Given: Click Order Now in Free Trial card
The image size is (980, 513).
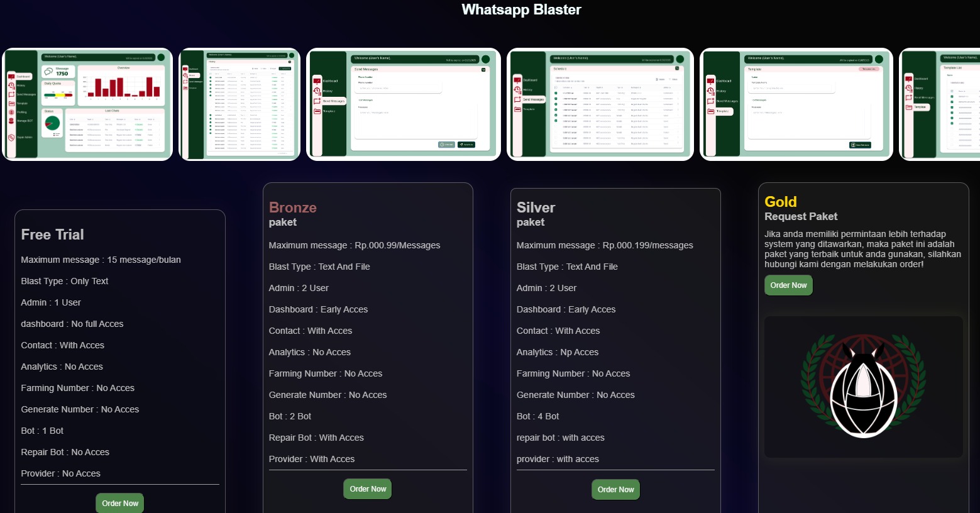Looking at the screenshot, I should 120,503.
